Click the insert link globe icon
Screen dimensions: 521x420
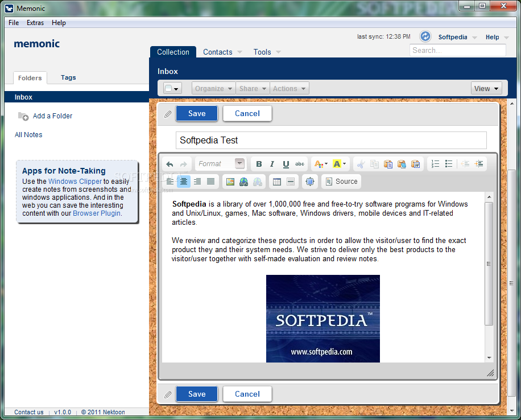[243, 182]
